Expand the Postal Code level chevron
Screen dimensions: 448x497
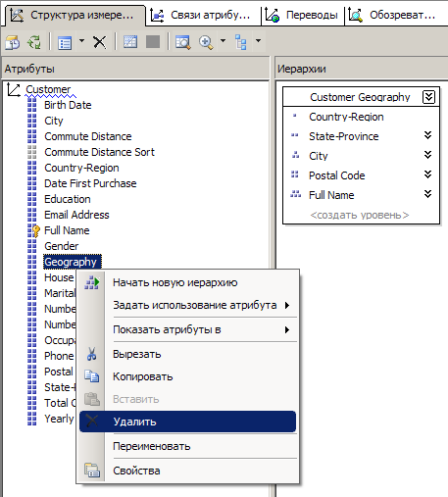pyautogui.click(x=427, y=174)
